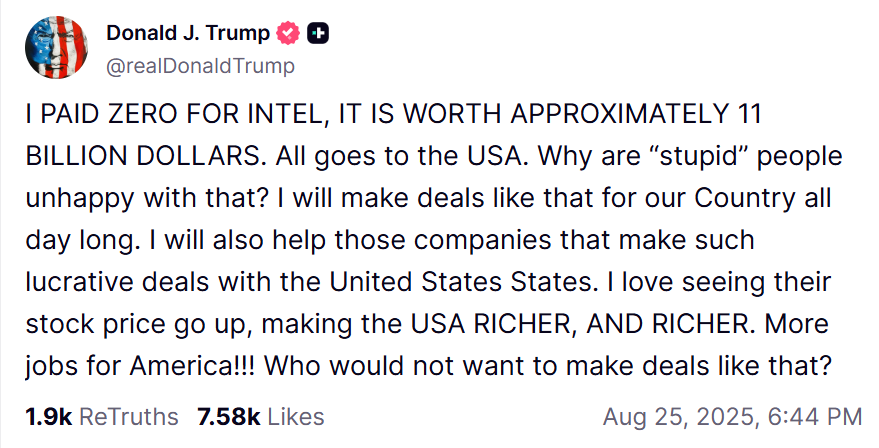Click the word ReTruths below the post
This screenshot has width=879, height=448.
[x=128, y=416]
